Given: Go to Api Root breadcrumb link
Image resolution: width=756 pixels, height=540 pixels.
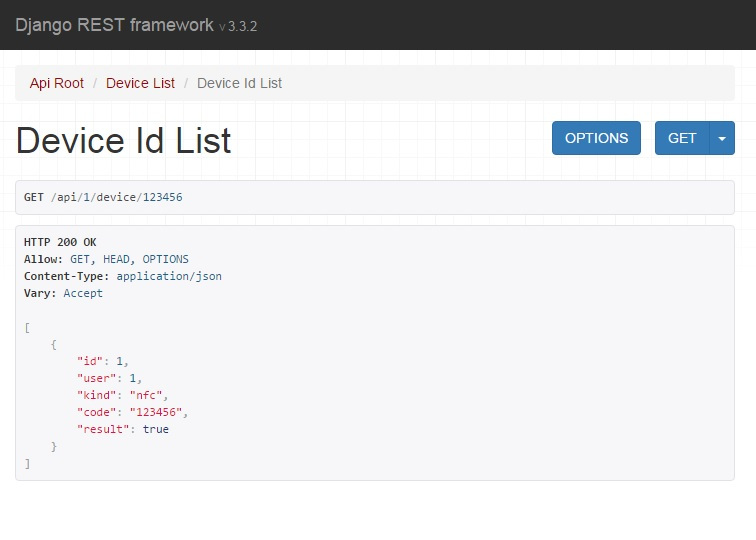Looking at the screenshot, I should click(x=56, y=83).
